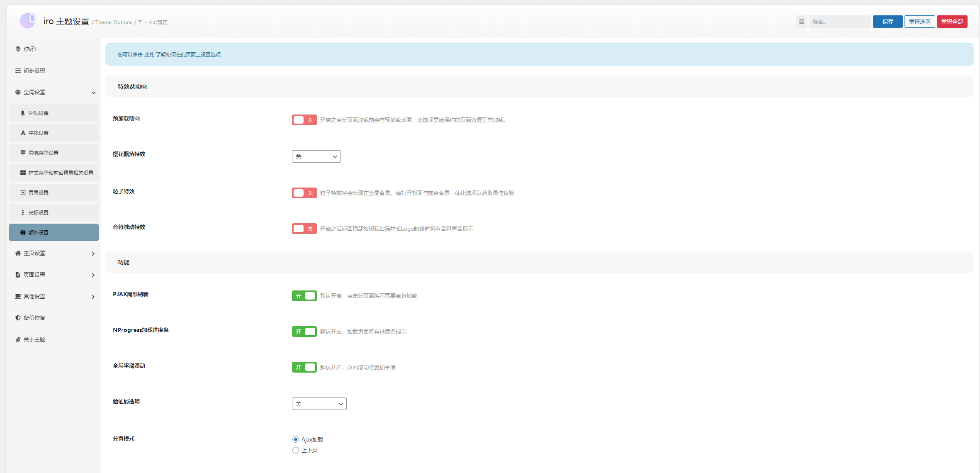Open 光标设置 via the text cursor icon
The width and height of the screenshot is (980, 473).
coord(23,212)
